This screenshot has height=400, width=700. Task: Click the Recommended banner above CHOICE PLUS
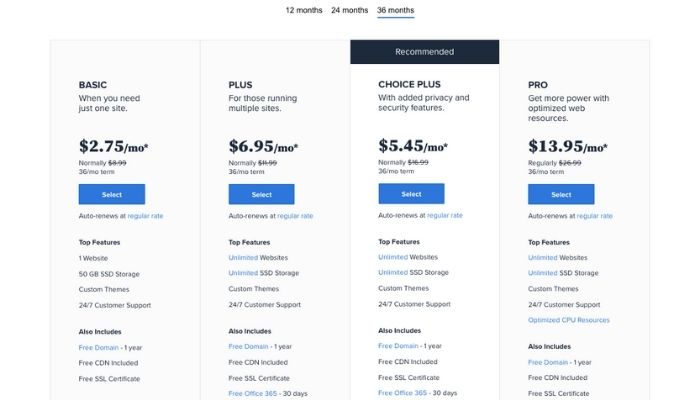tap(425, 52)
